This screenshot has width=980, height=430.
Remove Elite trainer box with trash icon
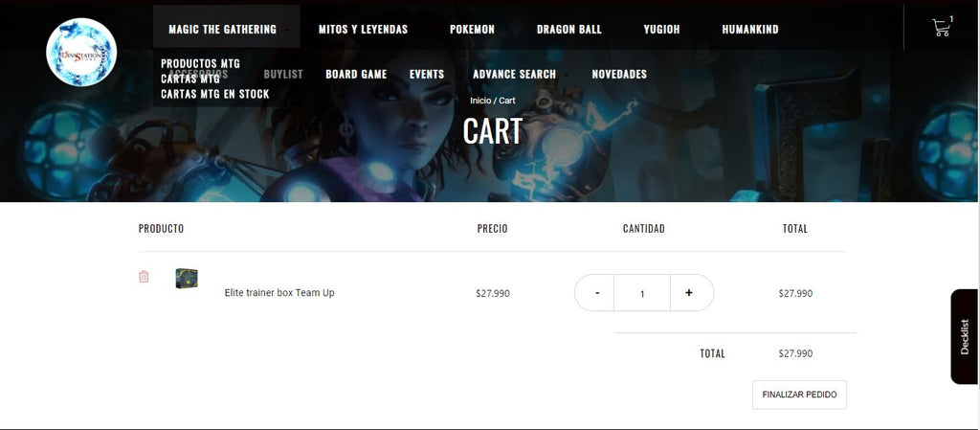144,276
